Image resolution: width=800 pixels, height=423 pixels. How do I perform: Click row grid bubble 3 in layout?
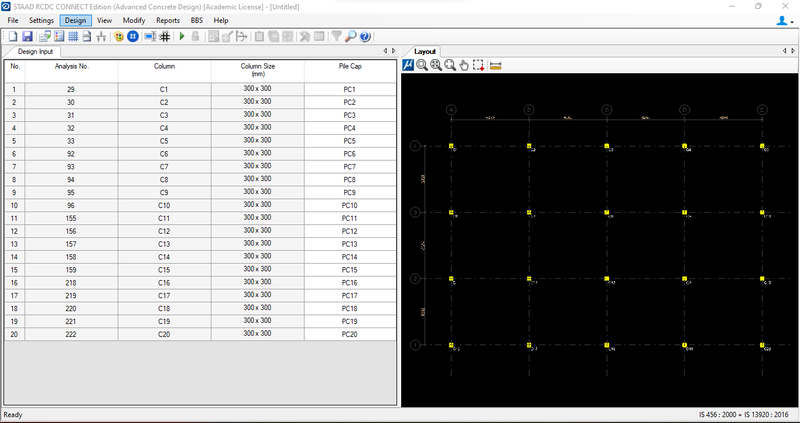click(415, 212)
